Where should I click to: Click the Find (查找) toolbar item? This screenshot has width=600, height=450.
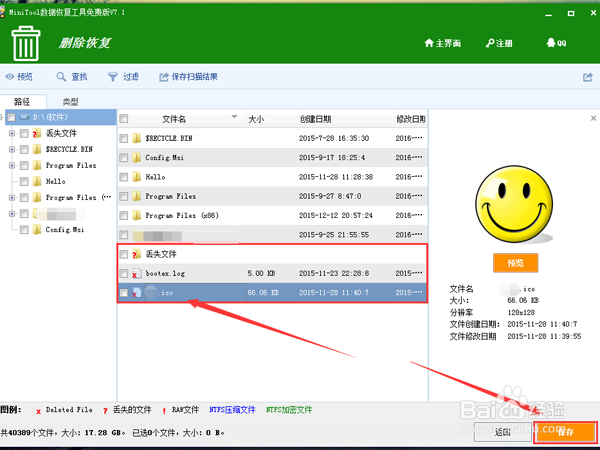point(72,77)
